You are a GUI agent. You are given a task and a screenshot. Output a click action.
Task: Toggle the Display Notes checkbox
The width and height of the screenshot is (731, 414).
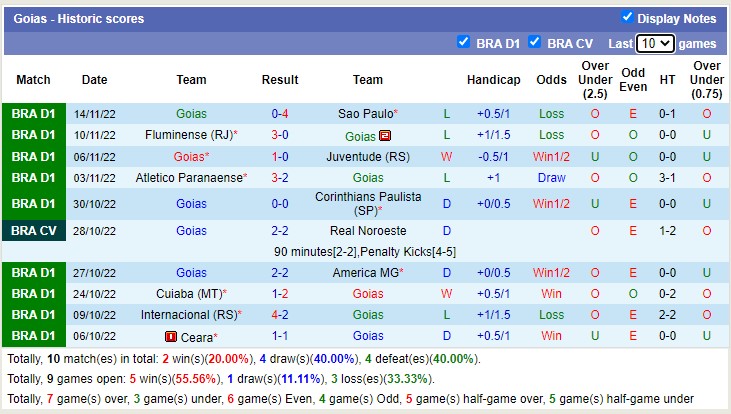pyautogui.click(x=627, y=17)
